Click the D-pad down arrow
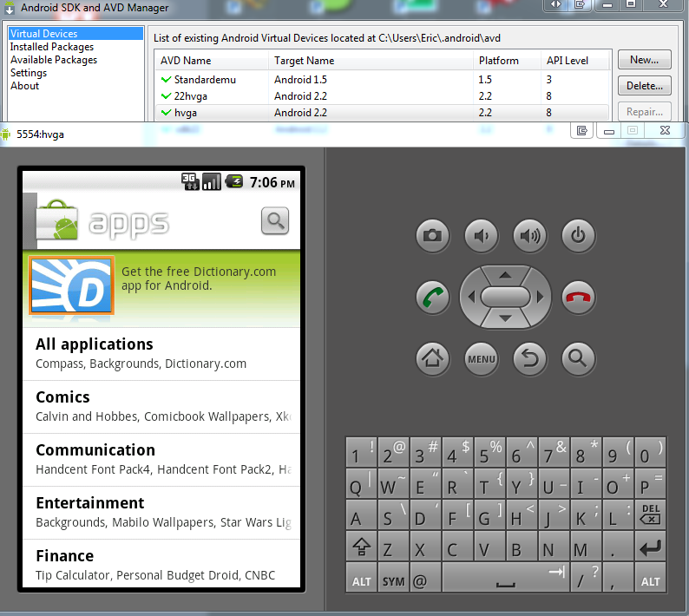The width and height of the screenshot is (689, 616). tap(505, 319)
